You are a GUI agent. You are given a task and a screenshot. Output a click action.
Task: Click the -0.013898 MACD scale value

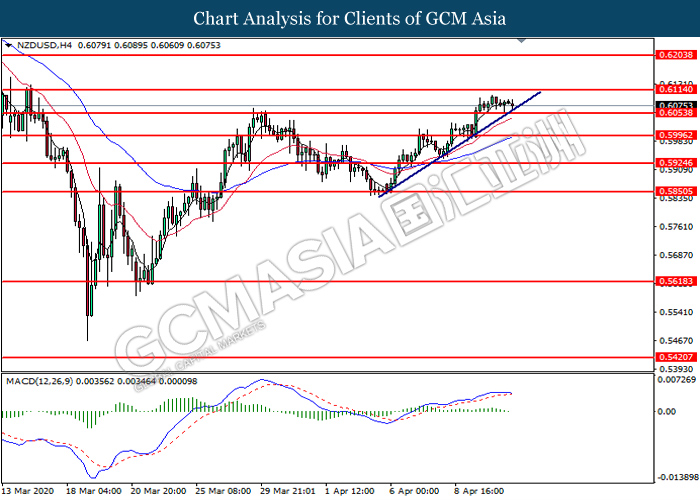[676, 477]
